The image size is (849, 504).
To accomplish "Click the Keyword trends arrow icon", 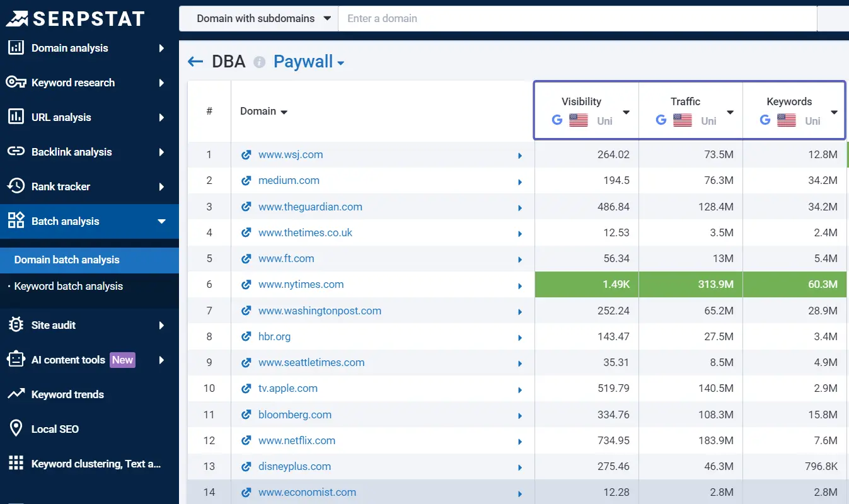I will pos(16,394).
